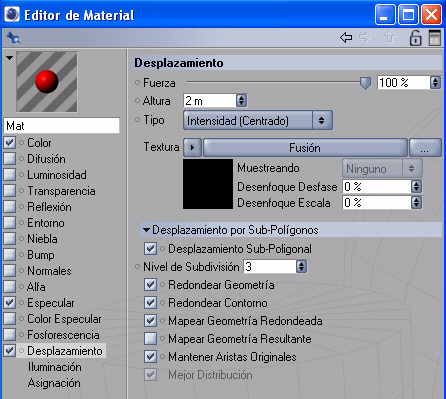Click the Nivel de Subdivisión field
The height and width of the screenshot is (399, 446).
pyautogui.click(x=270, y=266)
